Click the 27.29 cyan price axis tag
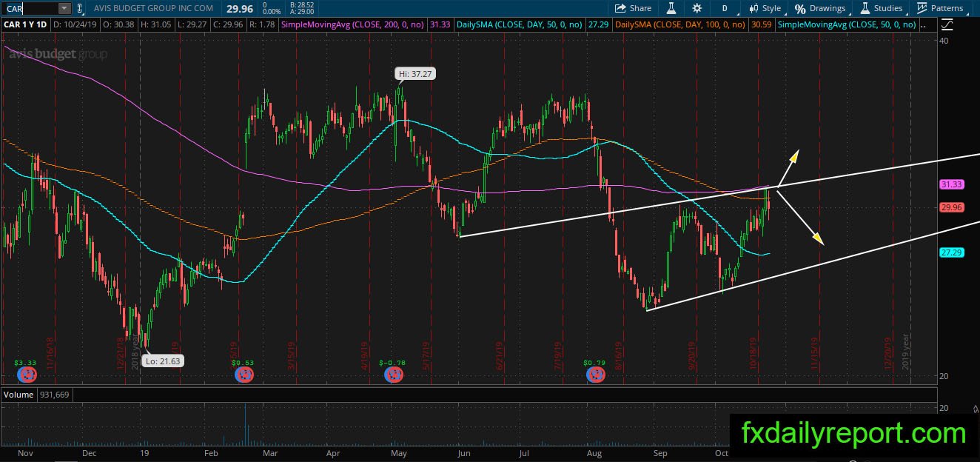Image resolution: width=980 pixels, height=462 pixels. [950, 252]
